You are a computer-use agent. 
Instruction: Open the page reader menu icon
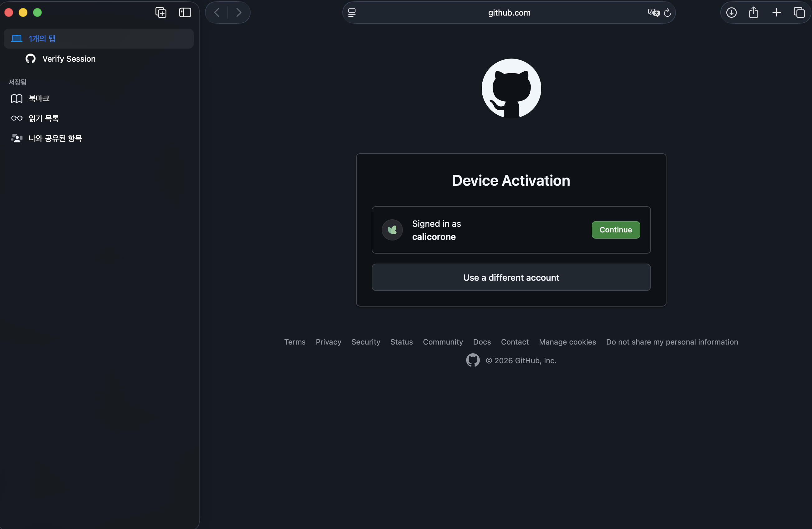(352, 13)
